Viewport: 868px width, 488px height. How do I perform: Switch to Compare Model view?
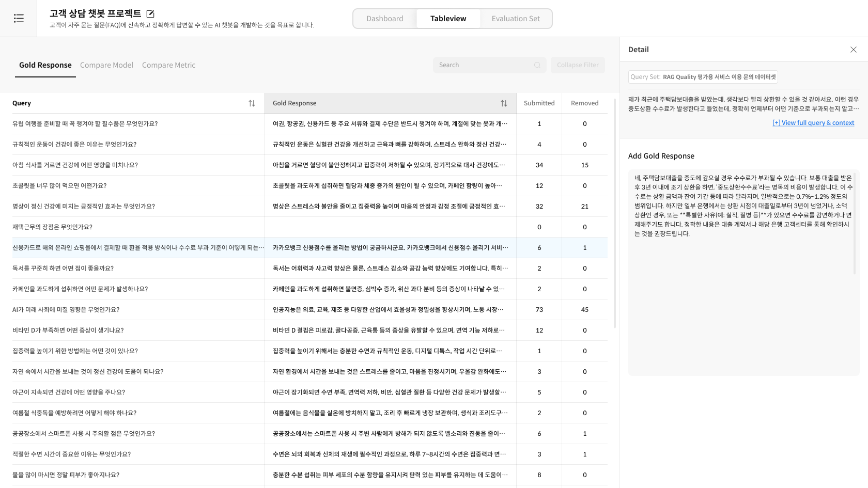(x=106, y=65)
